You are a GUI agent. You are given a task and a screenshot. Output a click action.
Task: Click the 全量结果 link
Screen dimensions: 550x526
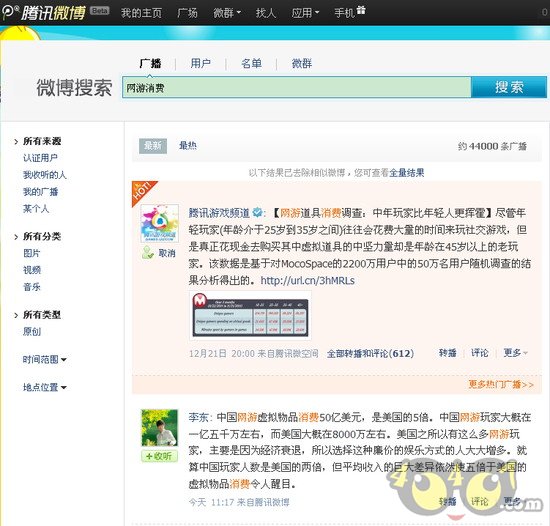pos(407,173)
